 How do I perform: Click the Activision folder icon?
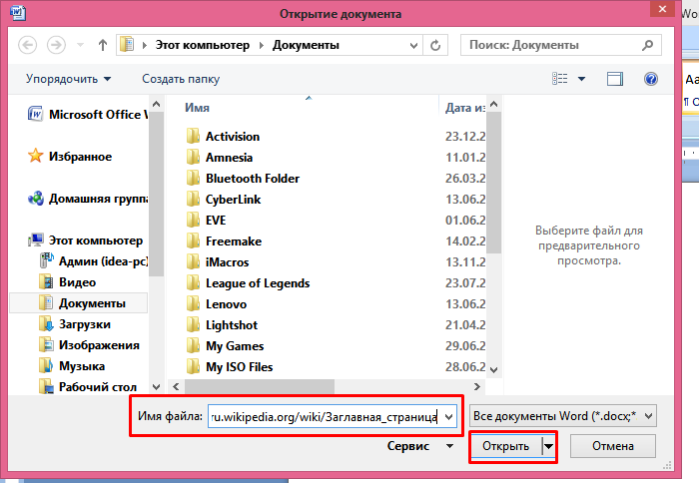pos(193,136)
